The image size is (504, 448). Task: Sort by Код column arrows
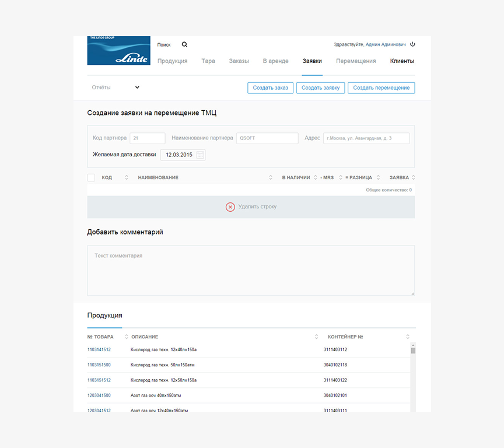pyautogui.click(x=127, y=177)
